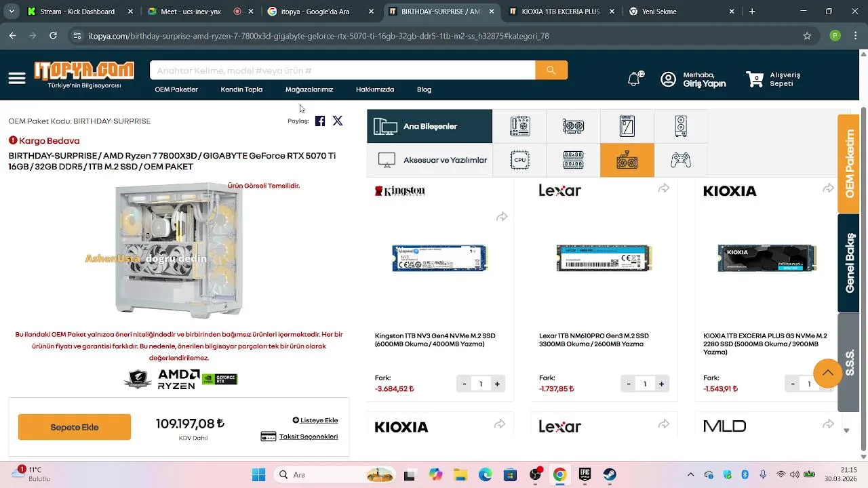
Task: Click the Kingston NV3 SSD product image
Action: 440,258
